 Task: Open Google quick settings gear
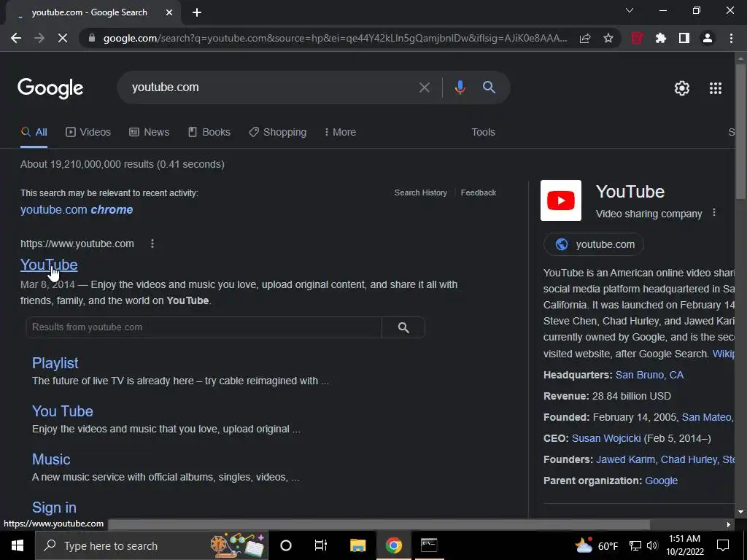[x=682, y=88]
